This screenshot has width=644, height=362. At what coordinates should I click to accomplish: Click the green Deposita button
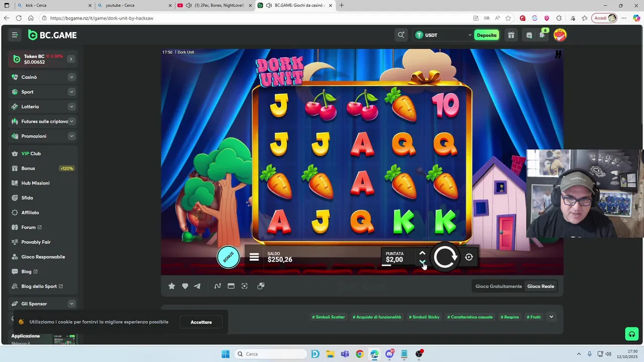click(487, 35)
